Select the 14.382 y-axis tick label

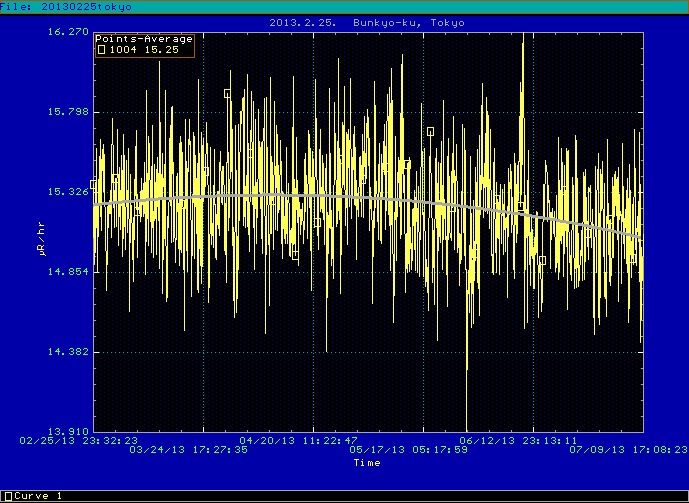69,352
